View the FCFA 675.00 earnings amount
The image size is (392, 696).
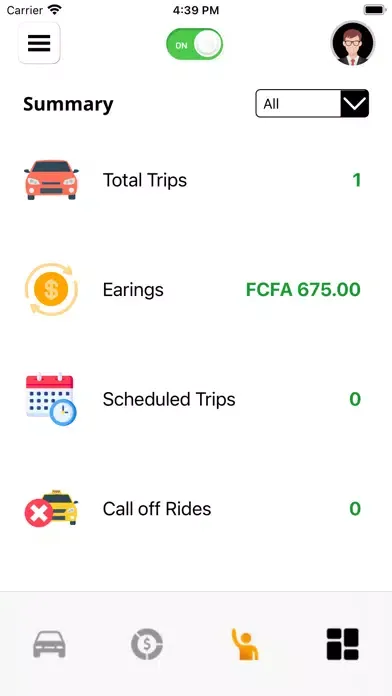303,289
